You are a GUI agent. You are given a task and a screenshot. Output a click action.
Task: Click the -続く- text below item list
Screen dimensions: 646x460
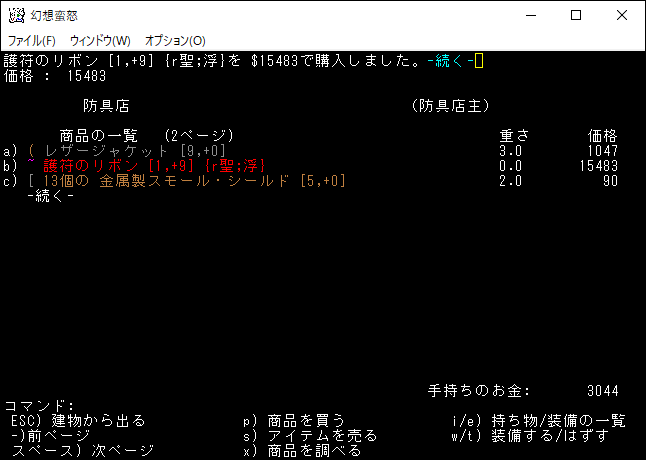(x=51, y=196)
